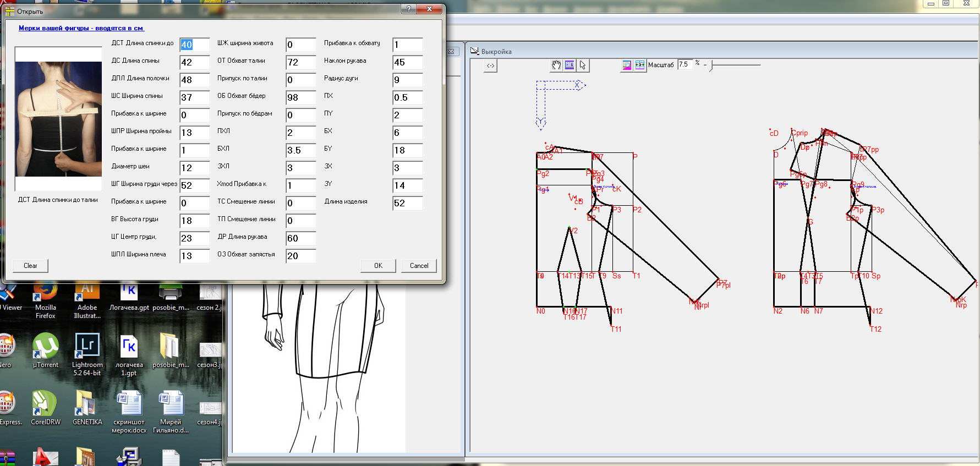
Task: Click the Clear button
Action: click(30, 266)
